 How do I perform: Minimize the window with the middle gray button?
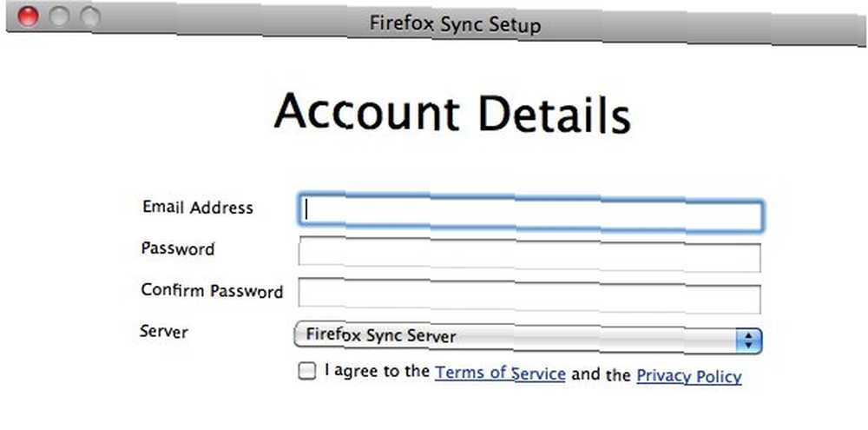pyautogui.click(x=59, y=17)
